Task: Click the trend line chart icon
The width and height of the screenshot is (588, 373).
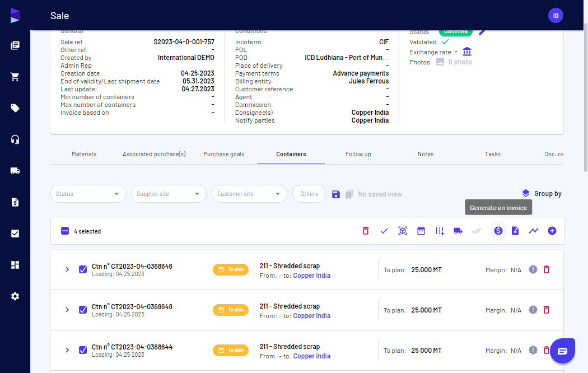Action: (x=534, y=231)
